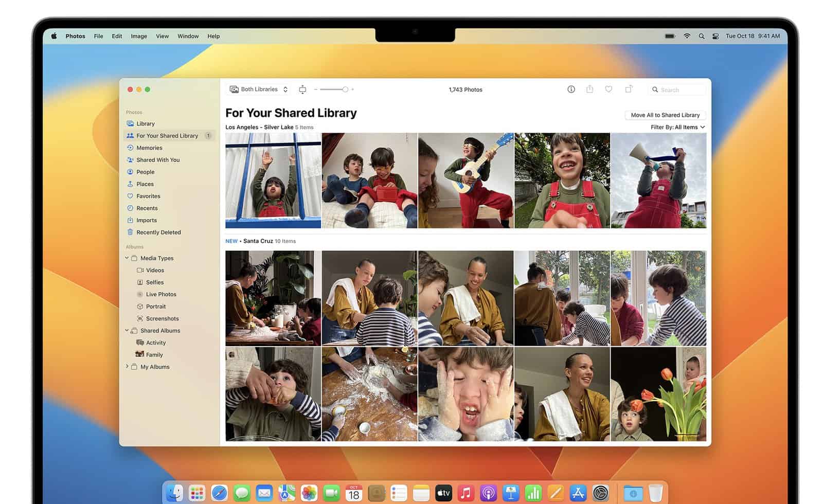Click the Share icon in toolbar
The width and height of the screenshot is (823, 504).
[589, 89]
